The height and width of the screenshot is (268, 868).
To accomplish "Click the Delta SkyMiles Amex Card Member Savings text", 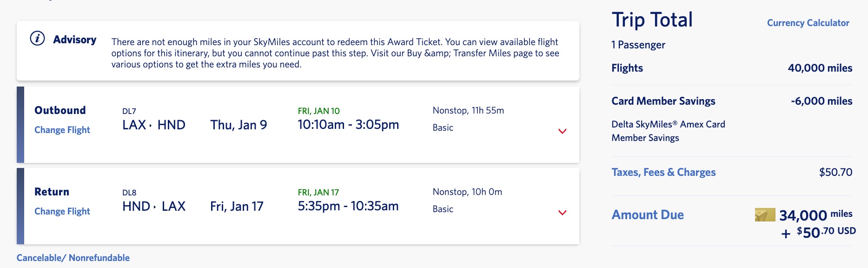I will pos(669,130).
